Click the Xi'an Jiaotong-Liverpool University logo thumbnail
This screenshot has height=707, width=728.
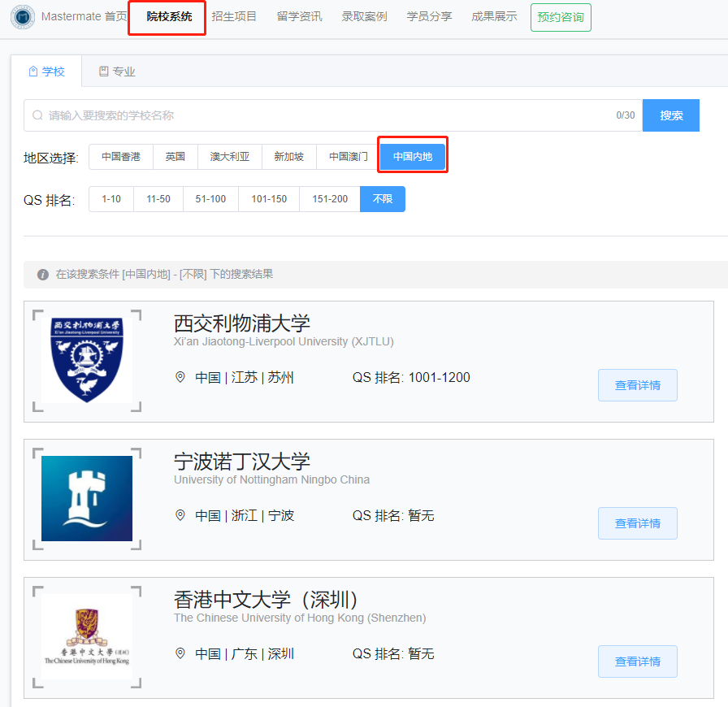(86, 358)
